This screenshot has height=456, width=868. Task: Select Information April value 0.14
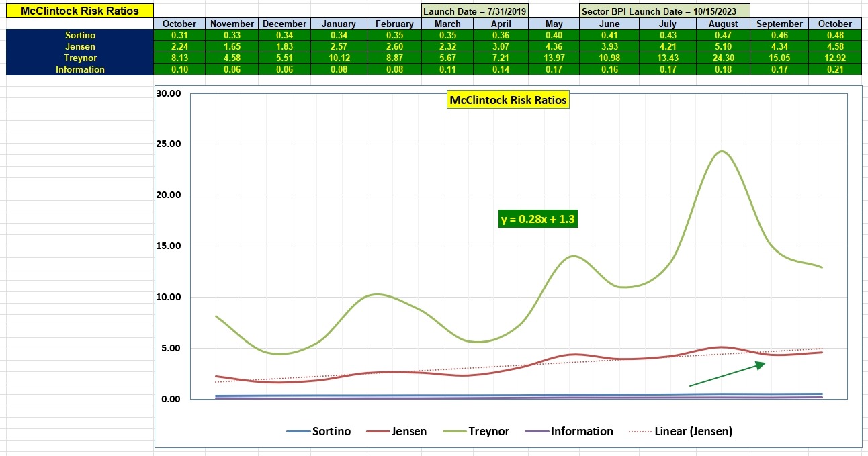pos(501,69)
